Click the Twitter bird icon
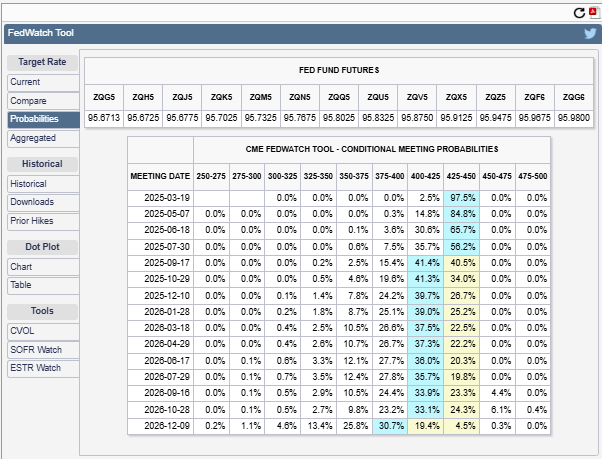602x459 pixels. tap(590, 34)
